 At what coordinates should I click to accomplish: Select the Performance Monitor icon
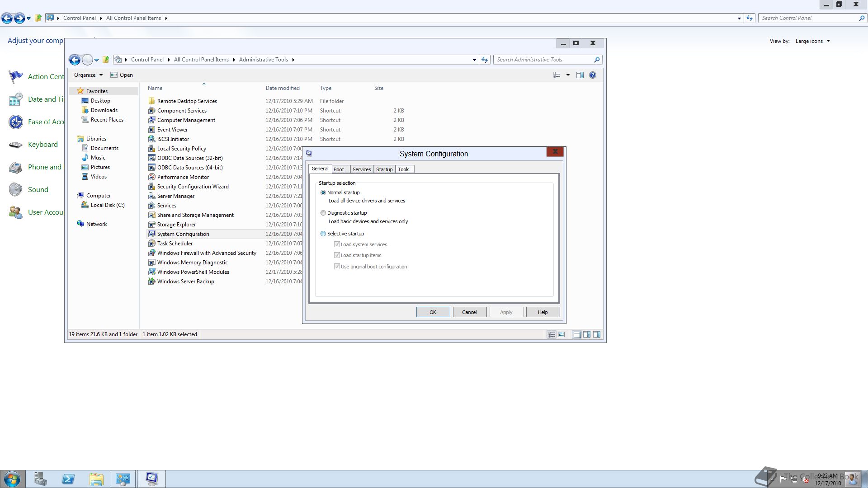[152, 177]
